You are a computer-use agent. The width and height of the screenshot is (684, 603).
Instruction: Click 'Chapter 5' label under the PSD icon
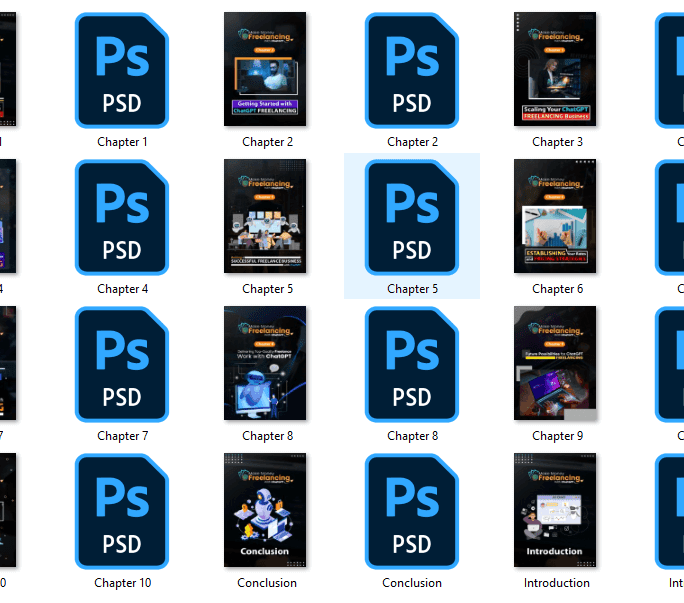point(412,289)
